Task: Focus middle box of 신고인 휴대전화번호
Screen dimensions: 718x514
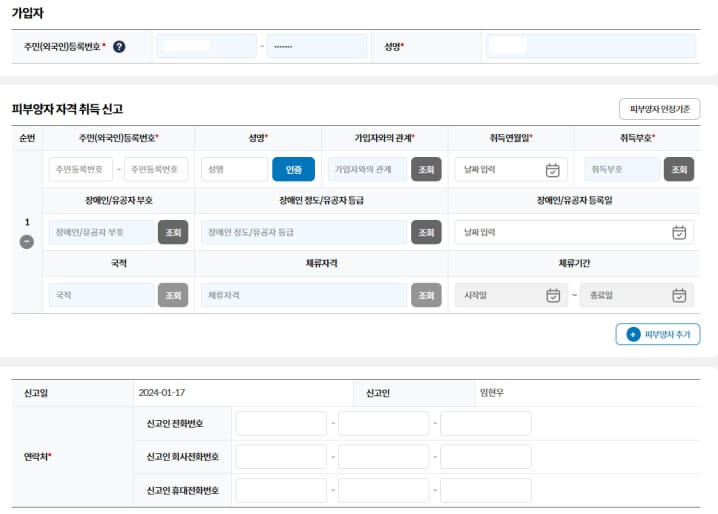Action: coord(384,491)
